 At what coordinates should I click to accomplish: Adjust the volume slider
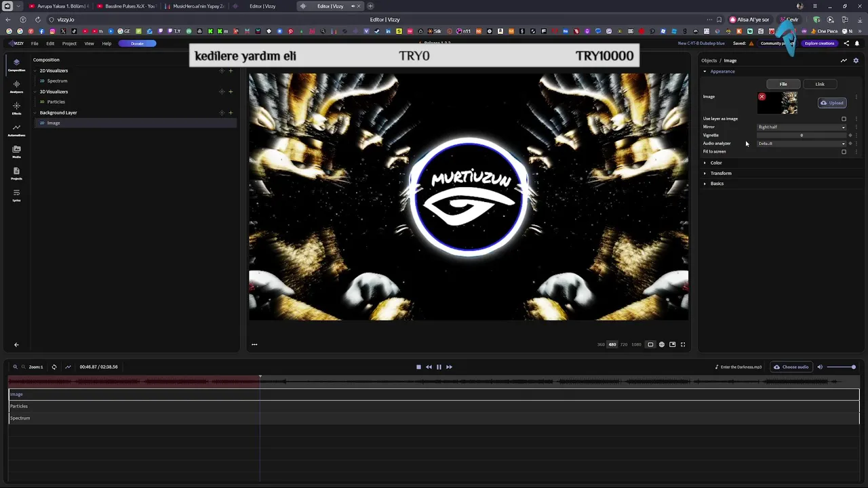tap(842, 367)
